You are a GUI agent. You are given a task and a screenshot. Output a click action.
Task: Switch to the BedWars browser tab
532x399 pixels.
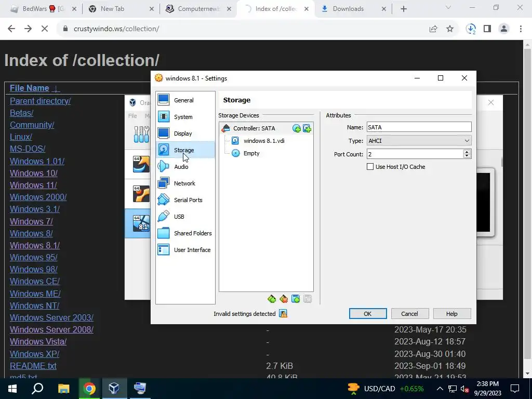(44, 9)
